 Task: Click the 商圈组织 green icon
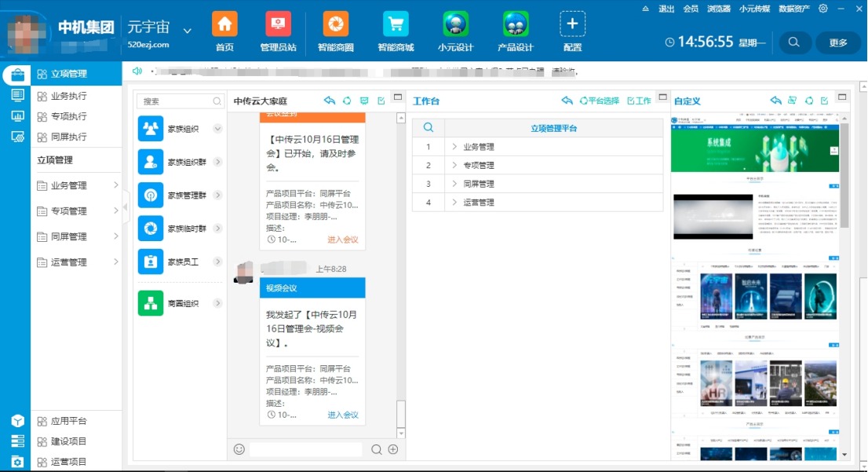151,303
